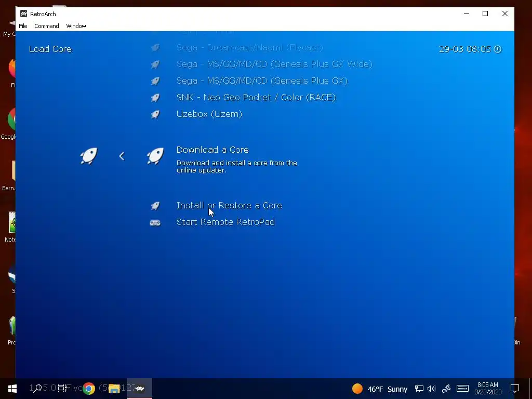Open the Command menu
The image size is (532, 399).
[x=46, y=26]
